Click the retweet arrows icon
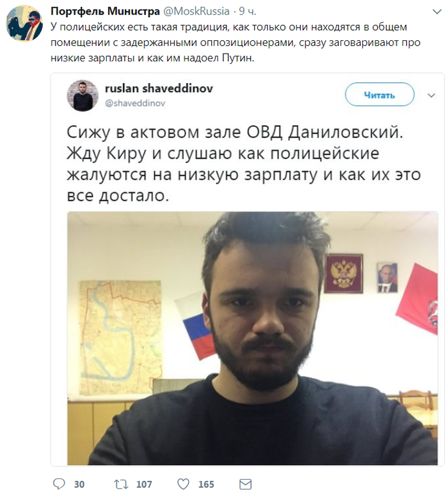The image size is (448, 497). tap(121, 484)
